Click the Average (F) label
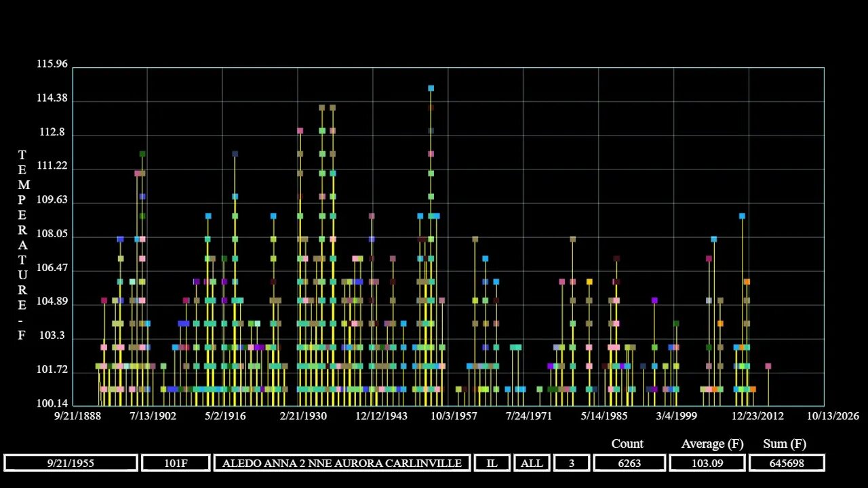The height and width of the screenshot is (488, 868). pos(712,444)
